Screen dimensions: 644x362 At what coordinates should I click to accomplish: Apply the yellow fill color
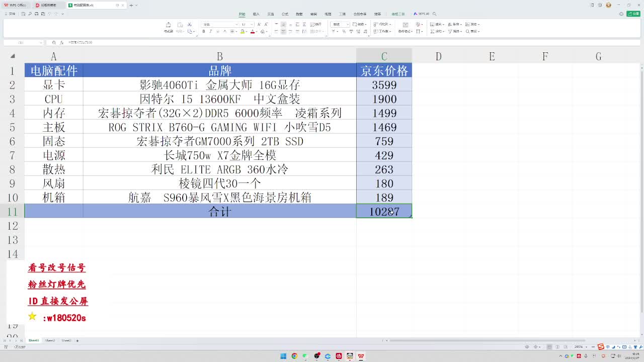click(243, 32)
